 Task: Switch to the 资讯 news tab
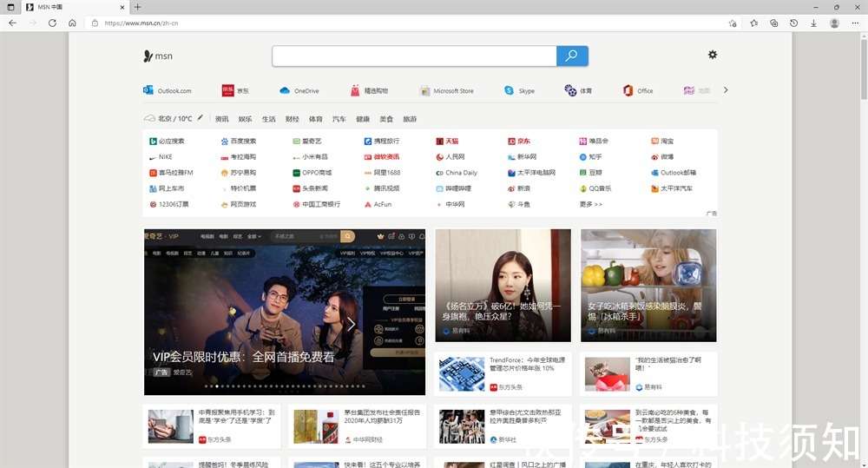point(222,119)
